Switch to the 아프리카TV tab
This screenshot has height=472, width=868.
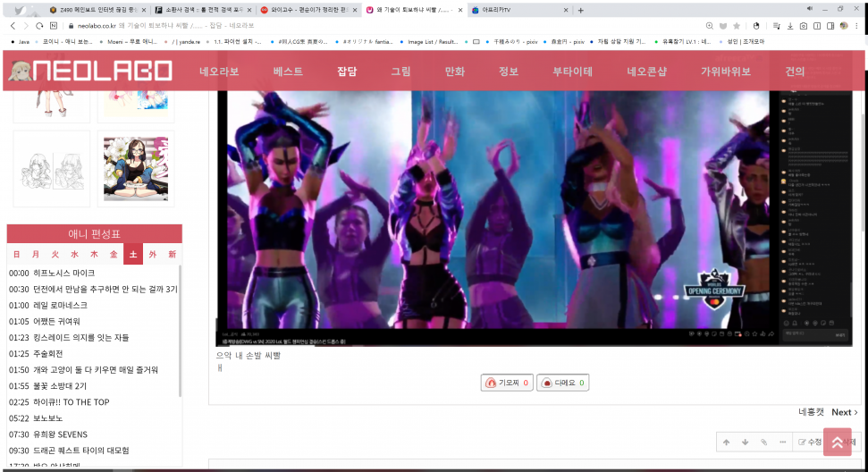(x=518, y=10)
